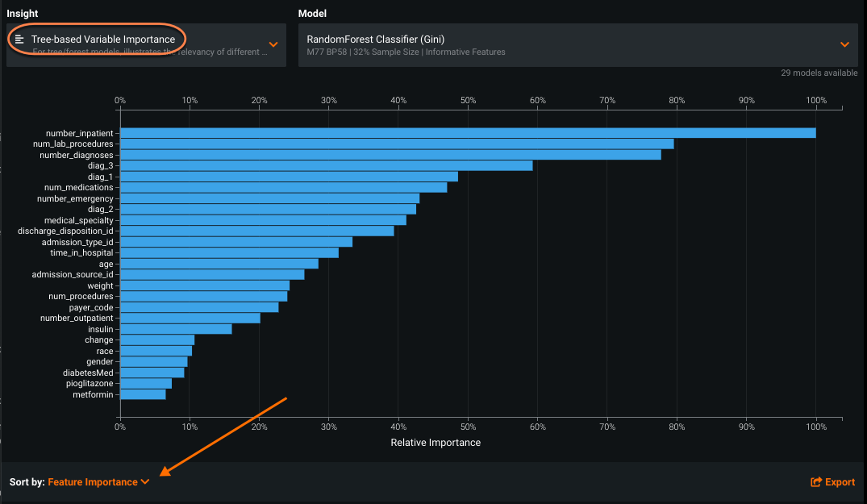This screenshot has width=867, height=504.
Task: Click the RandomForest Classifier (Gini) model name
Action: click(x=375, y=39)
